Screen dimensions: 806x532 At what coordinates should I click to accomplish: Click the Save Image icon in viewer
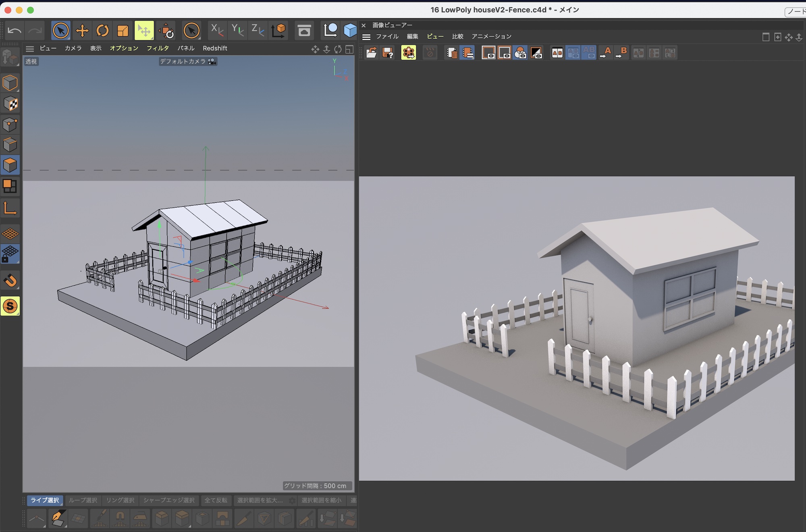[x=388, y=53]
